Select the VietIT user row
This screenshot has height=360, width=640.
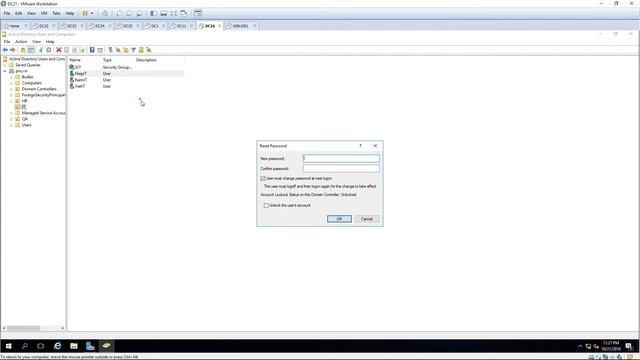click(x=126, y=86)
